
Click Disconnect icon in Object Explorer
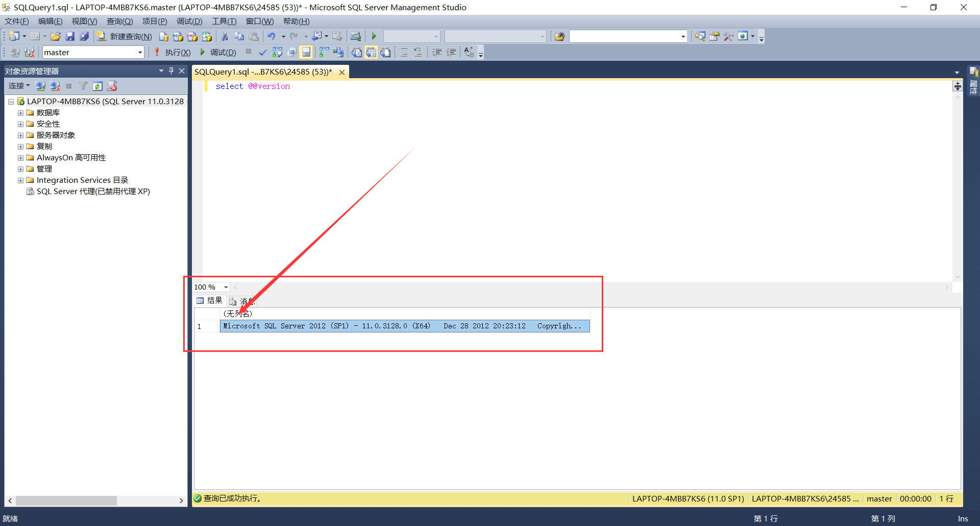tap(55, 86)
